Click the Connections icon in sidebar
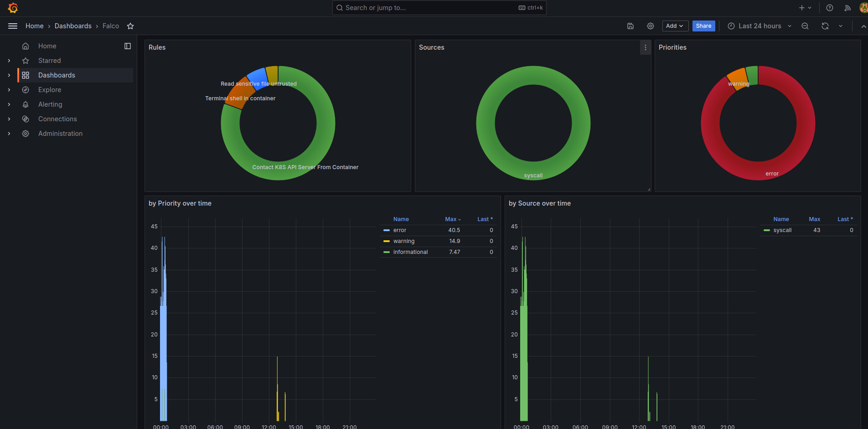 click(26, 119)
